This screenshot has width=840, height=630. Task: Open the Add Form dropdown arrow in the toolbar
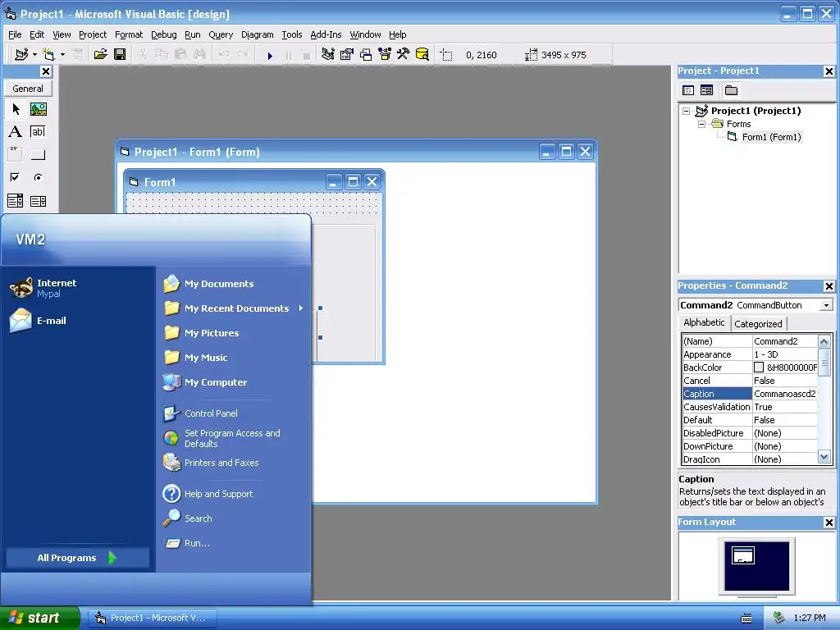coord(62,54)
